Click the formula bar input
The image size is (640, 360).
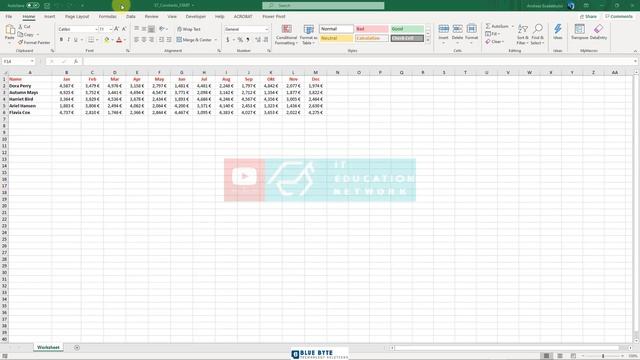click(x=359, y=61)
